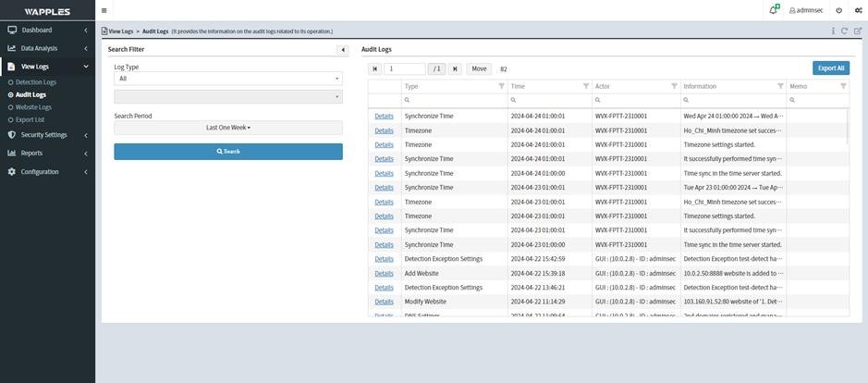
Task: Select the Website Logs radio item
Action: (x=33, y=106)
